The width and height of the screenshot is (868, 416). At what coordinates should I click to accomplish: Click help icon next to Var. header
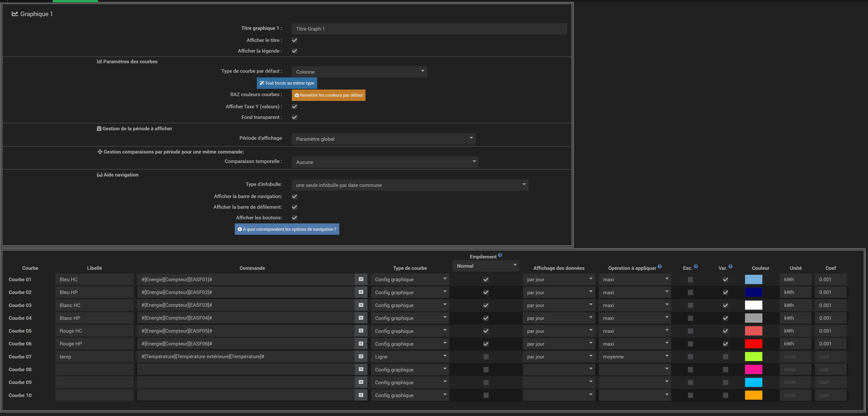(730, 267)
